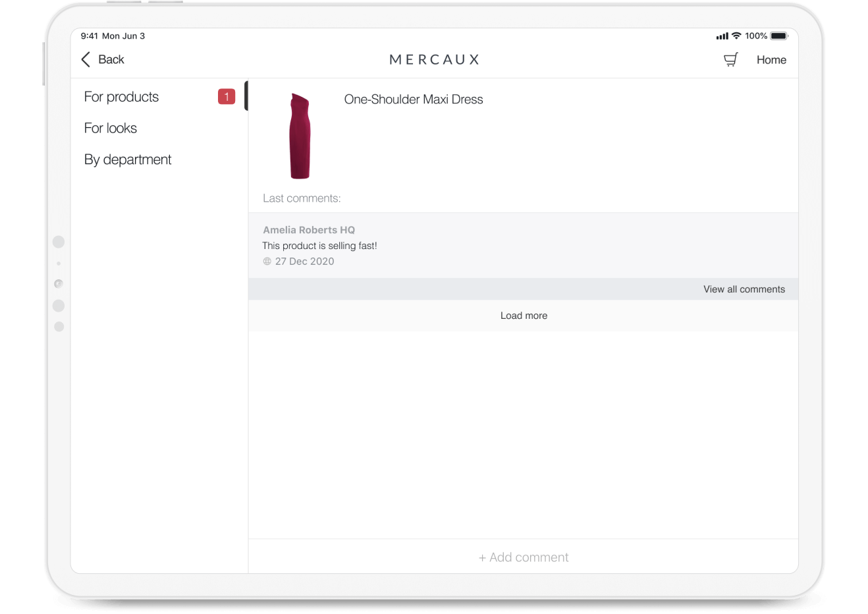This screenshot has width=868, height=614.
Task: Select Amelia Roberts HQ author name
Action: pos(309,230)
